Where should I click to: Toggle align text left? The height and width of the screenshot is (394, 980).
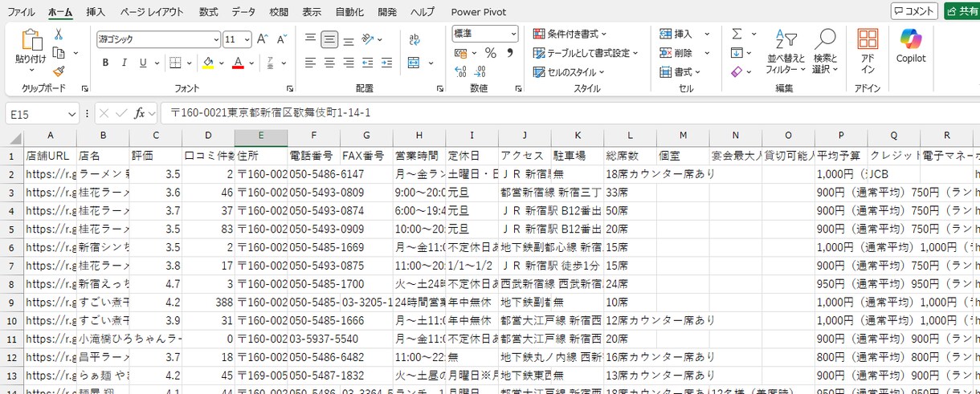pyautogui.click(x=310, y=63)
